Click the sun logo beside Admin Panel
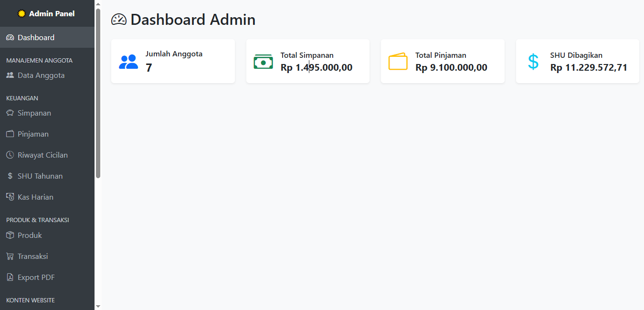The image size is (644, 310). click(21, 14)
